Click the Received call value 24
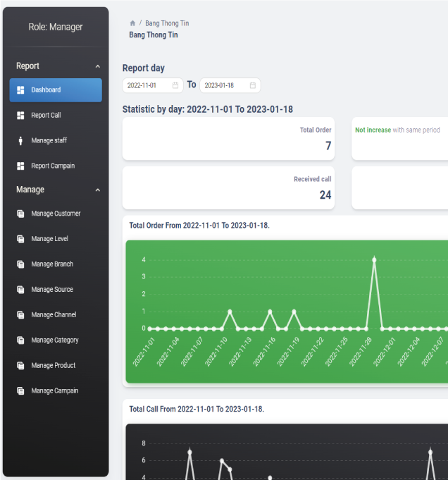448x480 pixels. pos(325,195)
